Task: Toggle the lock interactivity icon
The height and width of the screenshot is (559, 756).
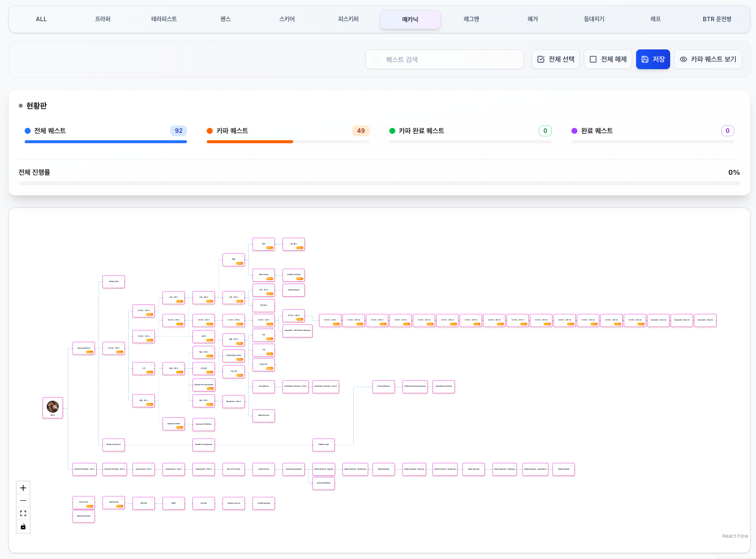Action: pos(23,527)
